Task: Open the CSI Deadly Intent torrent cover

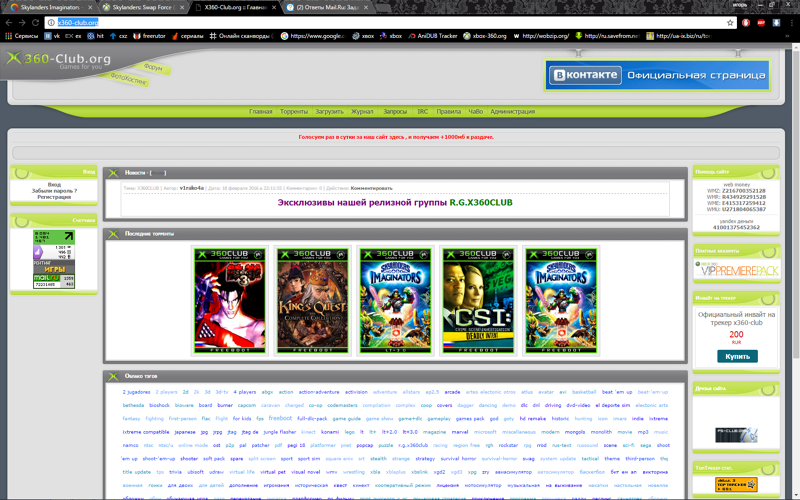Action: tap(478, 301)
